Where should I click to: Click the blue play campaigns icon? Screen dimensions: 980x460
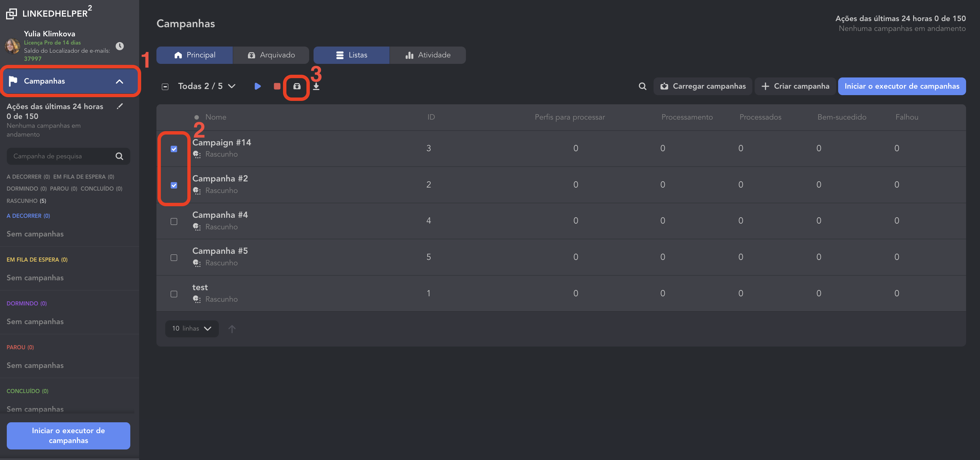point(258,86)
